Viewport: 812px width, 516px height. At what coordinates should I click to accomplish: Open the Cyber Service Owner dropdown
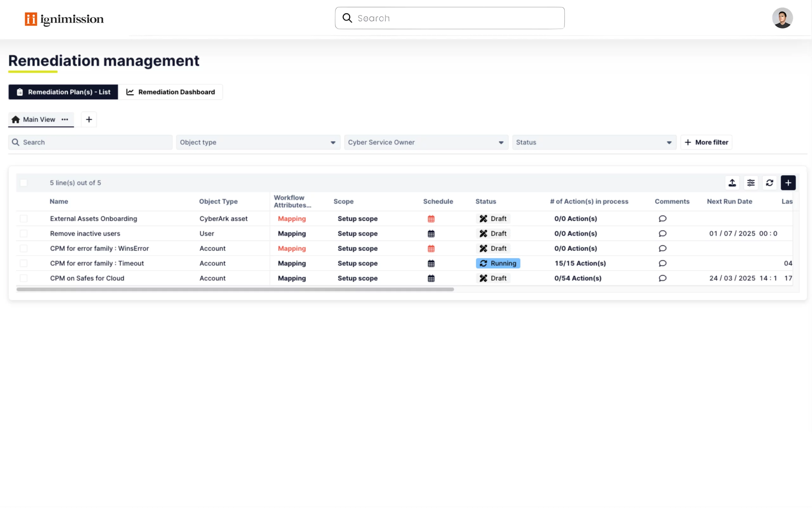pos(426,142)
